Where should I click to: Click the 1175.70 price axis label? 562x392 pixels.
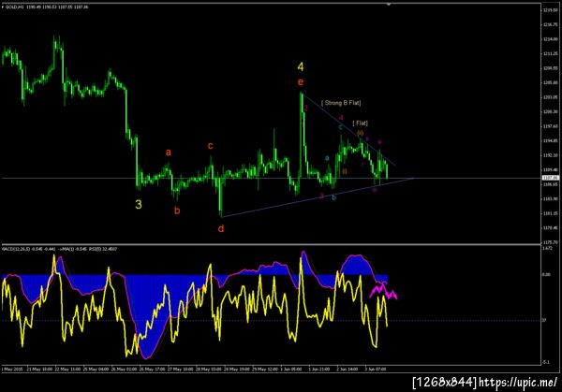551,242
